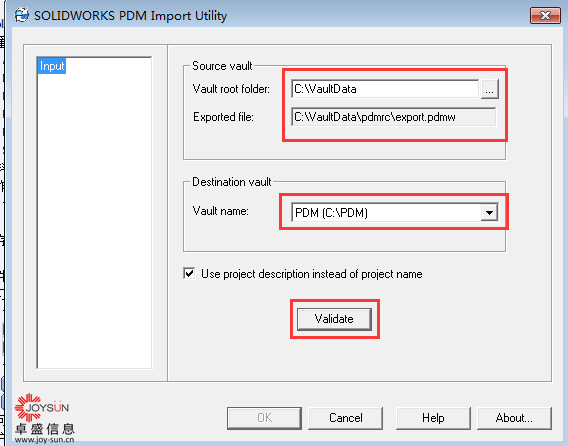
Task: Expand the Vault name dropdown arrow
Action: [x=489, y=213]
